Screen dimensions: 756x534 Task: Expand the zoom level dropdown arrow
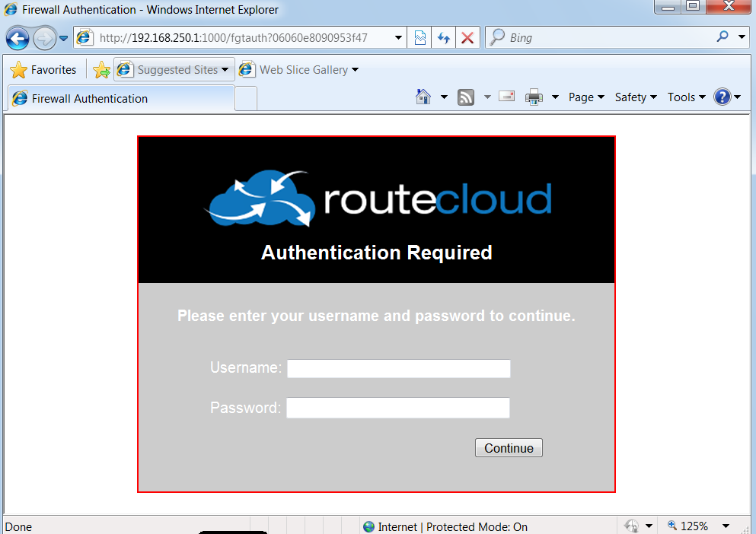coord(726,526)
